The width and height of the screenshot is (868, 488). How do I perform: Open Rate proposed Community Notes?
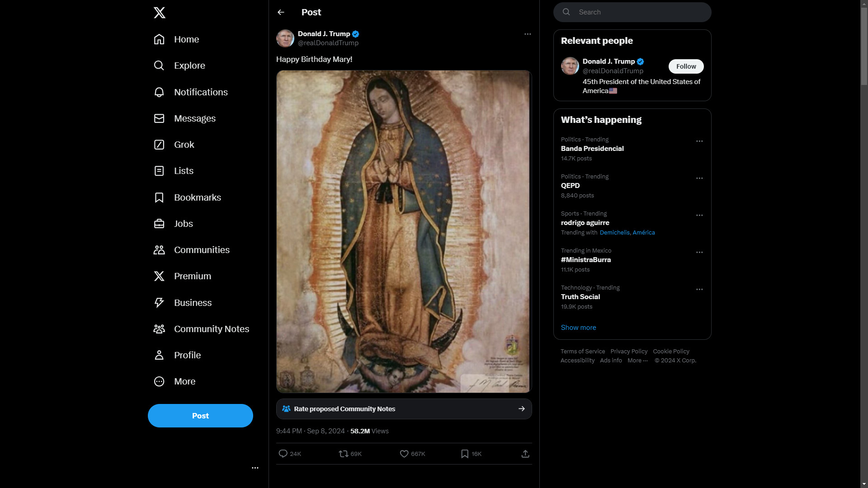coord(404,409)
